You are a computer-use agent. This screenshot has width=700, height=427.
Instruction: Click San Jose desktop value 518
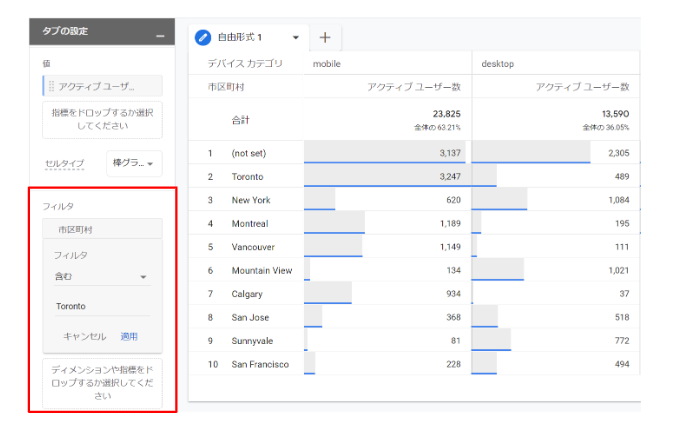(x=622, y=317)
